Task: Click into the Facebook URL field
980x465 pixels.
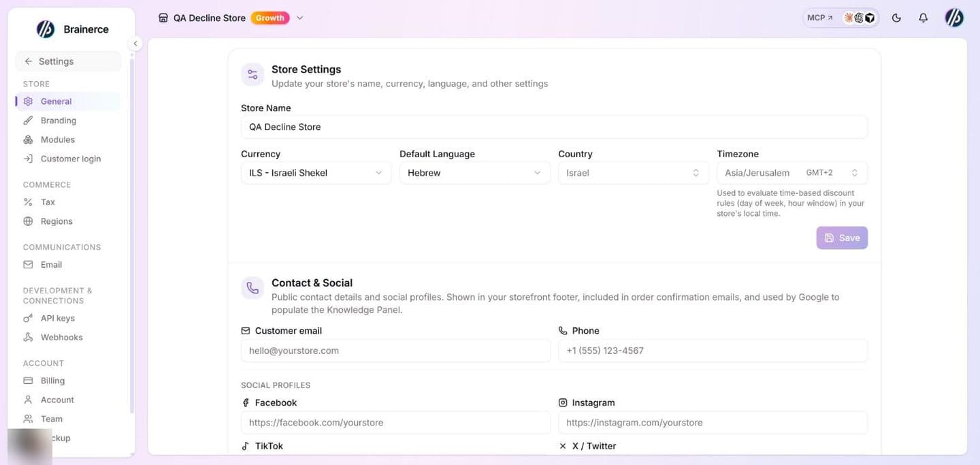Action: (395, 423)
